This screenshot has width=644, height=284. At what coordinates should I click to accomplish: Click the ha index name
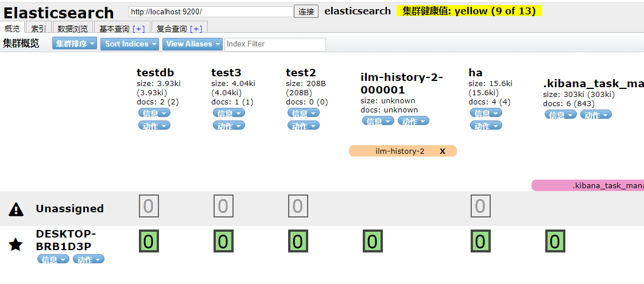point(476,73)
